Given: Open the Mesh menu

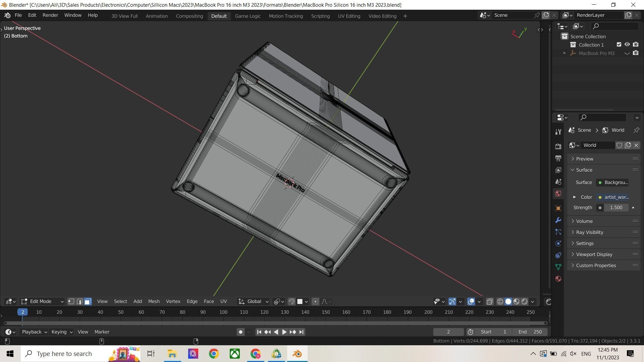Looking at the screenshot, I should coord(154,302).
